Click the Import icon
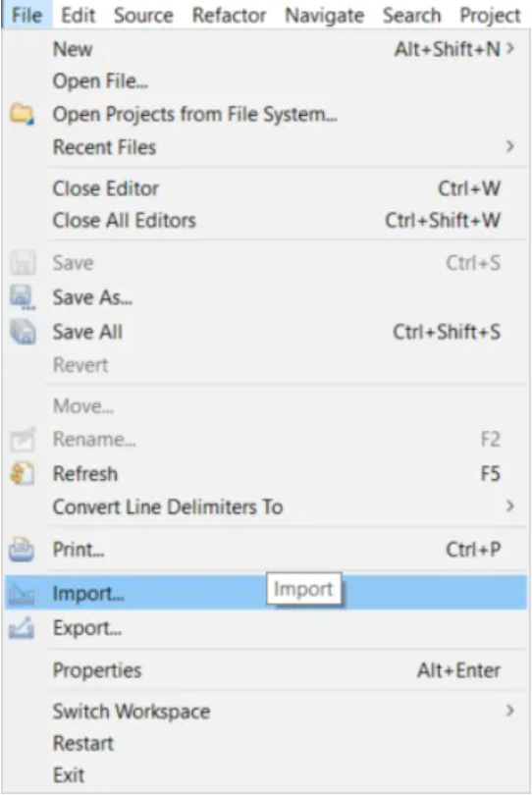The width and height of the screenshot is (532, 795). [22, 593]
